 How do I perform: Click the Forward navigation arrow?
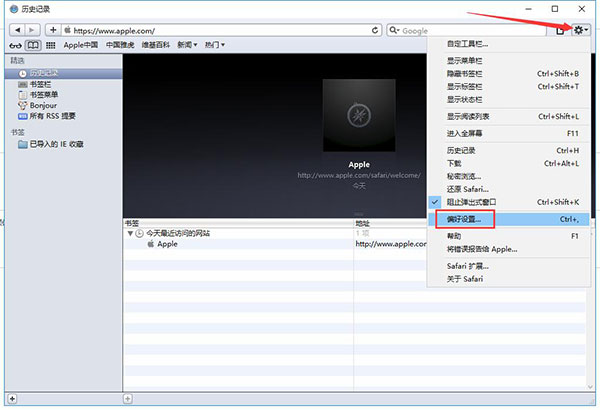[31, 31]
